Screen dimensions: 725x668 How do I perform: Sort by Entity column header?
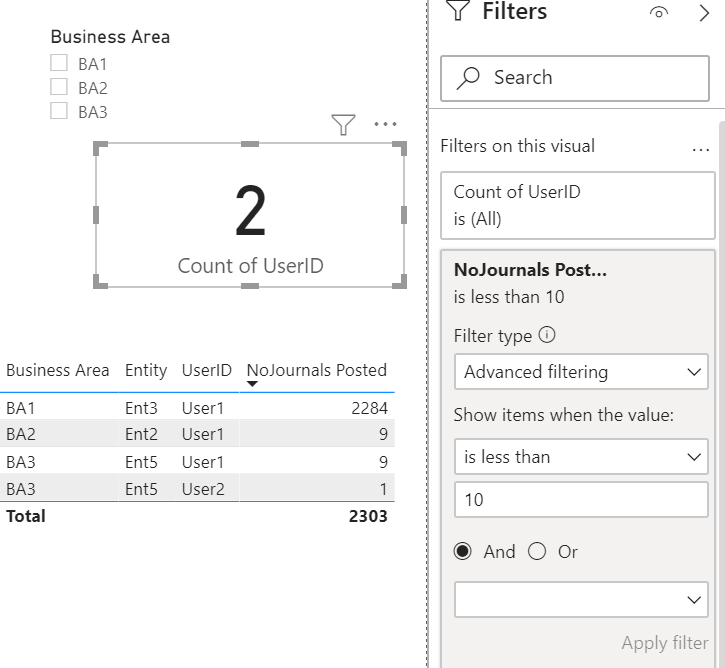[146, 371]
